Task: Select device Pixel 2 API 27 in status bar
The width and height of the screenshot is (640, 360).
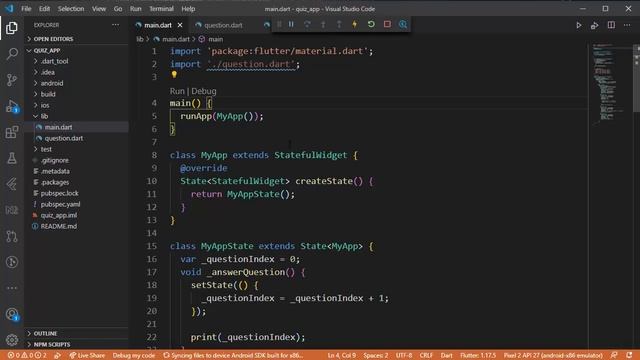Action: coord(553,355)
